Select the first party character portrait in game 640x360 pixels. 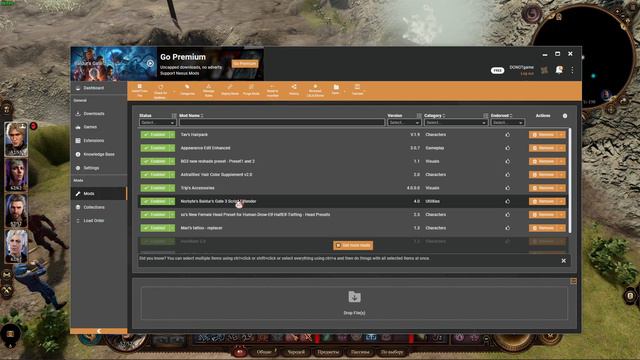[16, 139]
